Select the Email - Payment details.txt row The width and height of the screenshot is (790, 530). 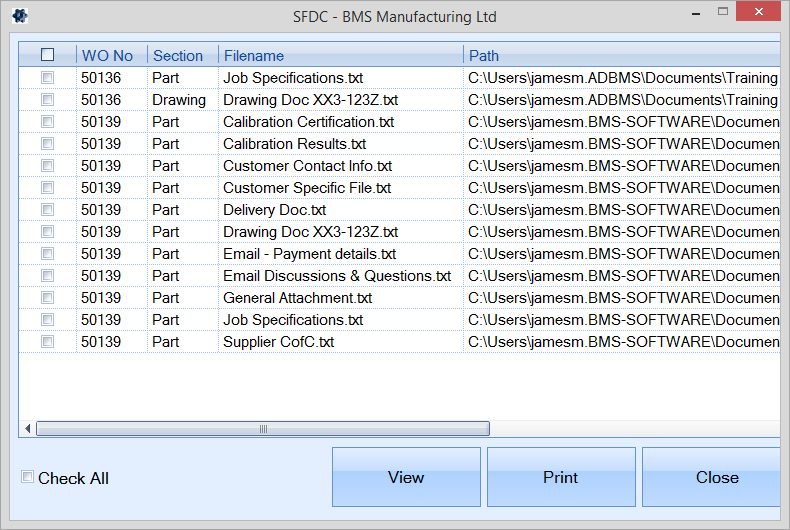(x=309, y=254)
